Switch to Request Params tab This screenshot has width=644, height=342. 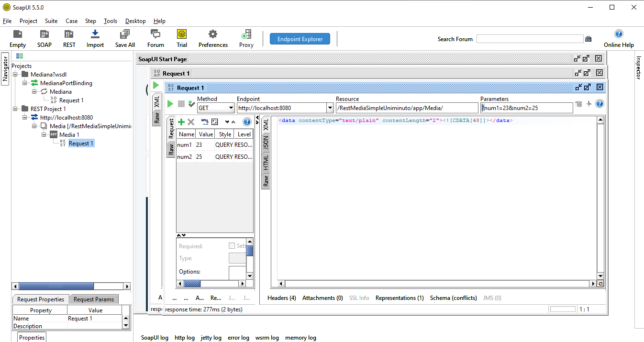point(94,299)
